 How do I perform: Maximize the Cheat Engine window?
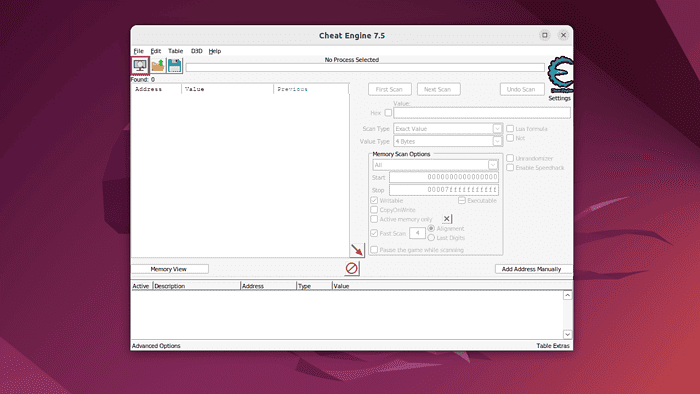tap(545, 35)
